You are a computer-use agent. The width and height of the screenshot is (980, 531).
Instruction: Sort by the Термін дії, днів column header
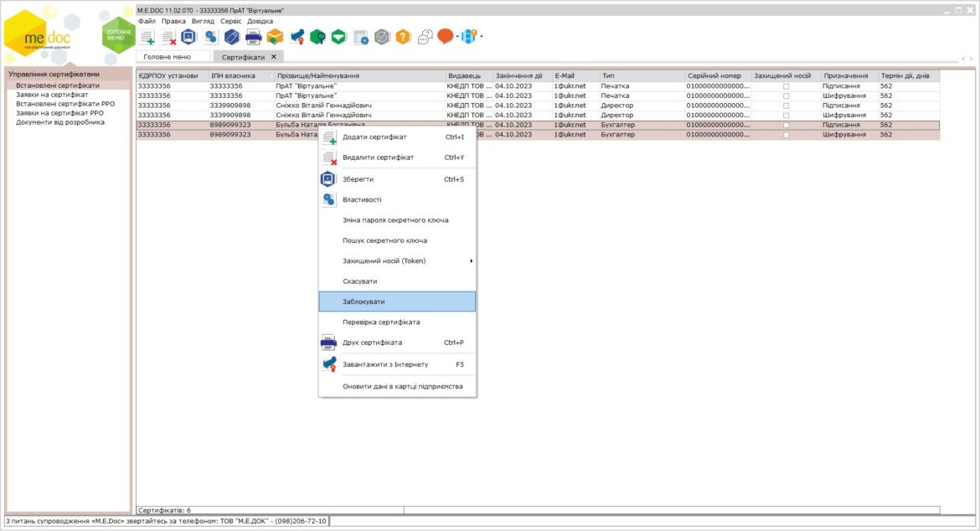coord(908,75)
